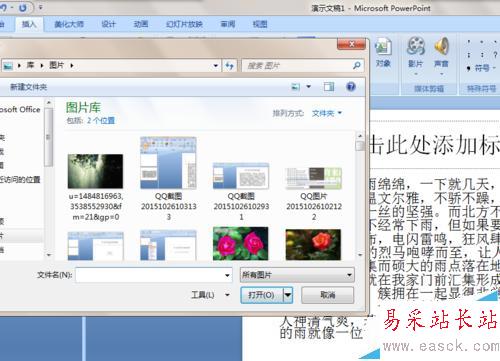This screenshot has height=361, width=500.
Task: Select the single red rose thumbnail
Action: (313, 244)
